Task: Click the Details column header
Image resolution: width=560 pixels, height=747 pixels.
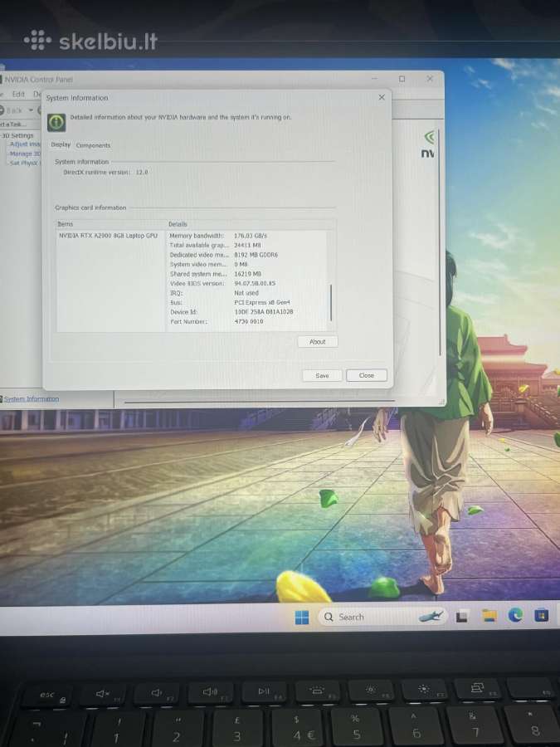Action: [x=251, y=224]
